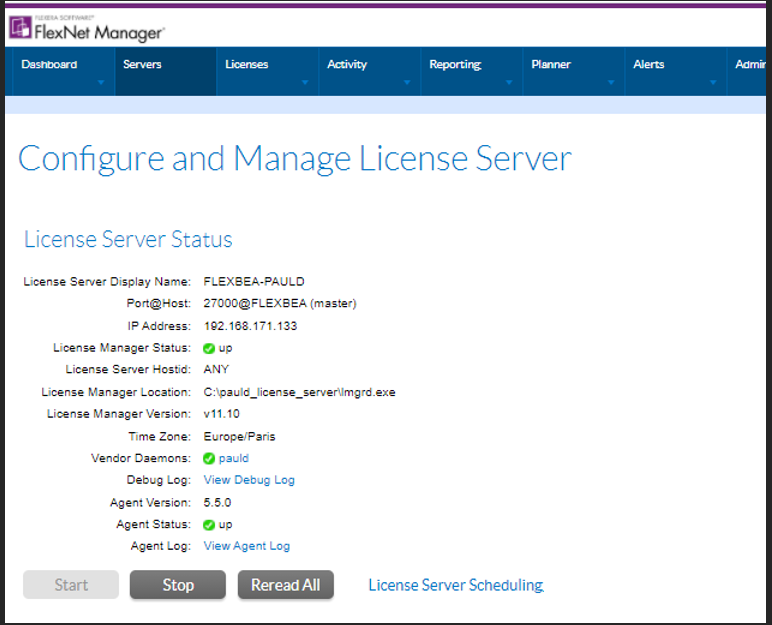Click the green License Manager Status icon
The image size is (772, 625).
click(x=209, y=349)
